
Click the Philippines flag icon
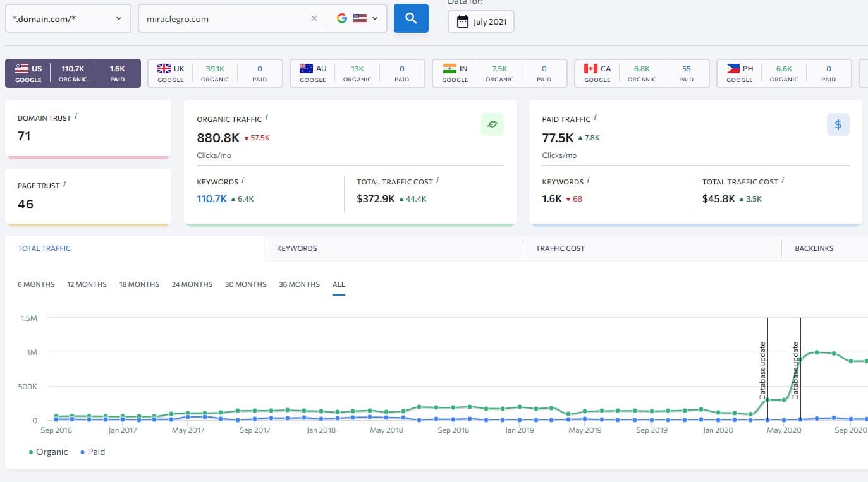pyautogui.click(x=733, y=68)
